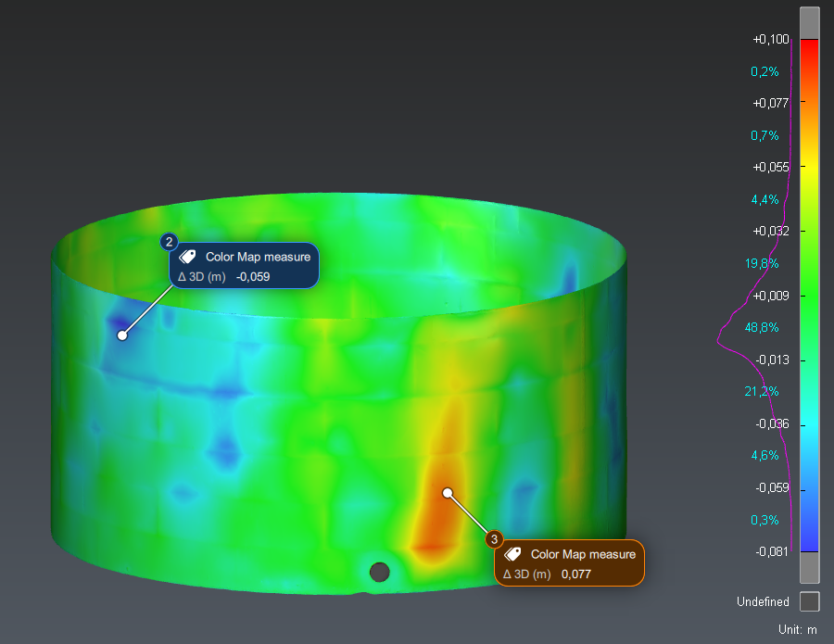Image resolution: width=834 pixels, height=644 pixels.
Task: Grab the top gray handle of color scale
Action: coord(809,23)
